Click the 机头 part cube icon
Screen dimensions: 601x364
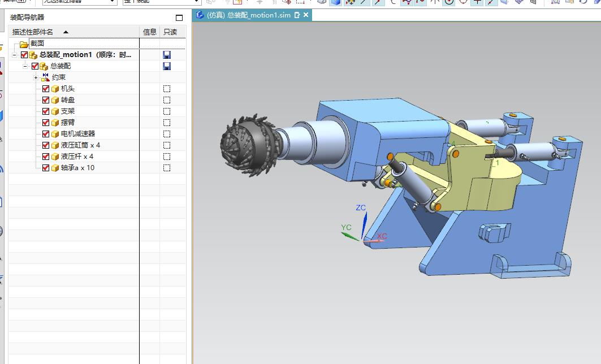coord(55,89)
